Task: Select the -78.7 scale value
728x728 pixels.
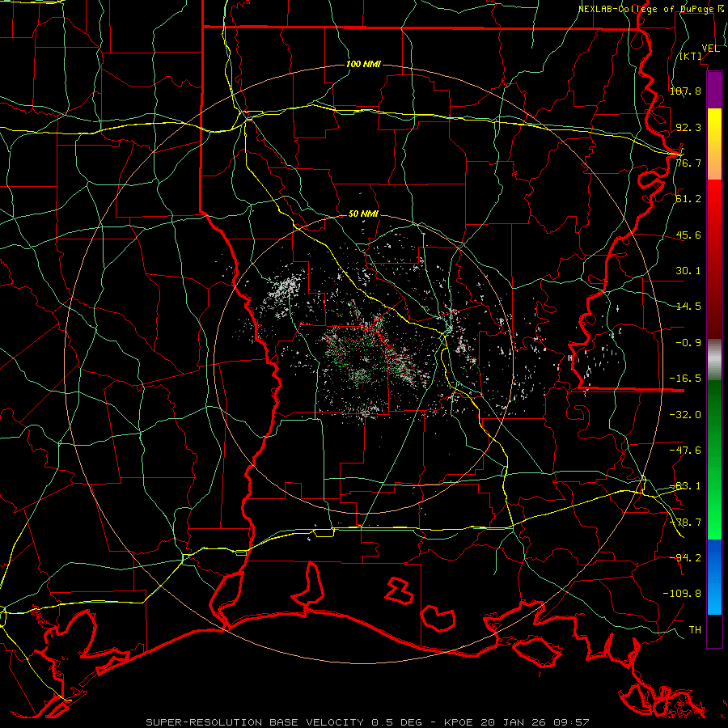Action: 685,523
